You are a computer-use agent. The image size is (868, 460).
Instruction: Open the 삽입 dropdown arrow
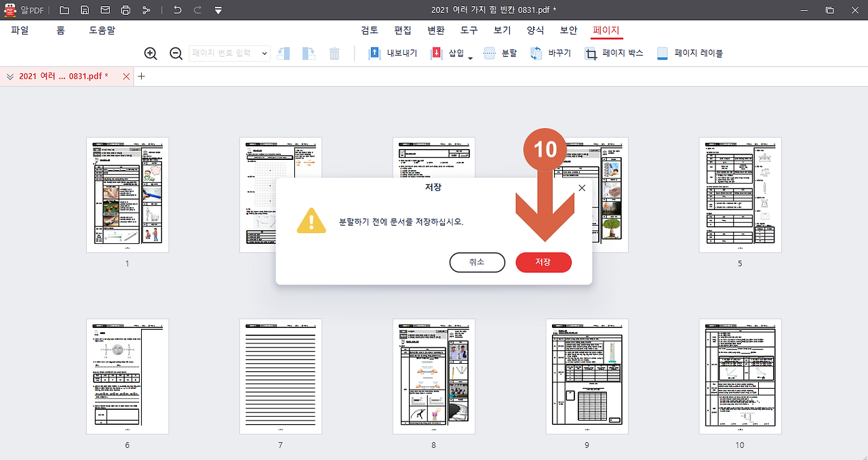click(471, 56)
